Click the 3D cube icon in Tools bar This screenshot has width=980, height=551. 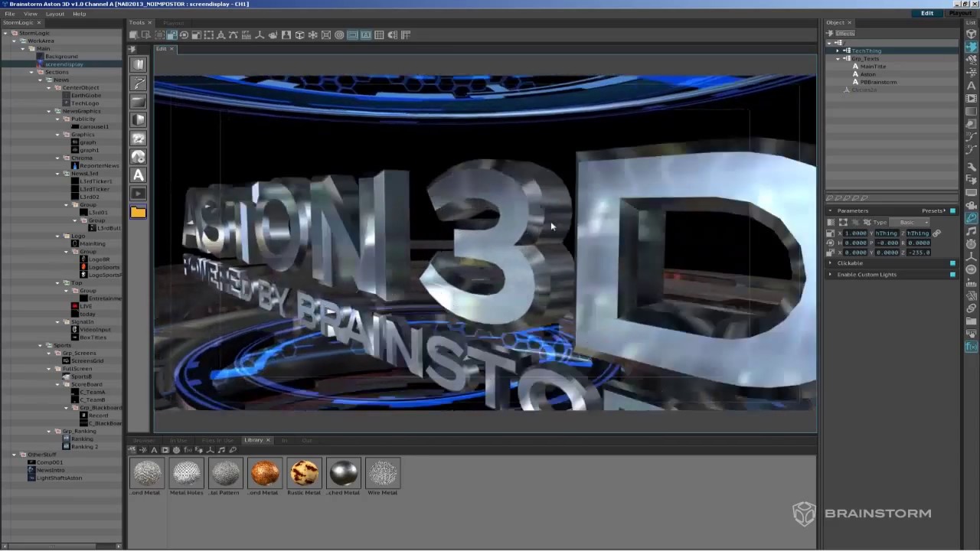(299, 34)
